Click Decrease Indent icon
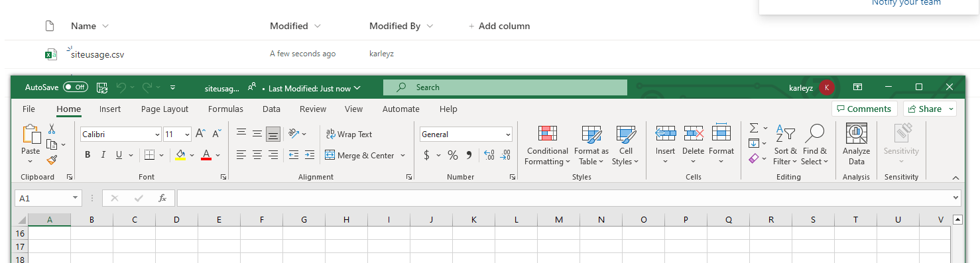This screenshot has width=980, height=263. pos(294,155)
